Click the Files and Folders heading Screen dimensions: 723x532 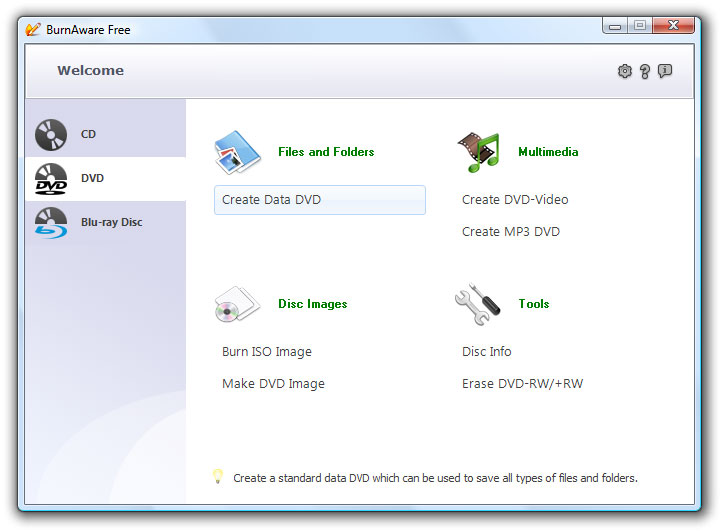pos(326,152)
